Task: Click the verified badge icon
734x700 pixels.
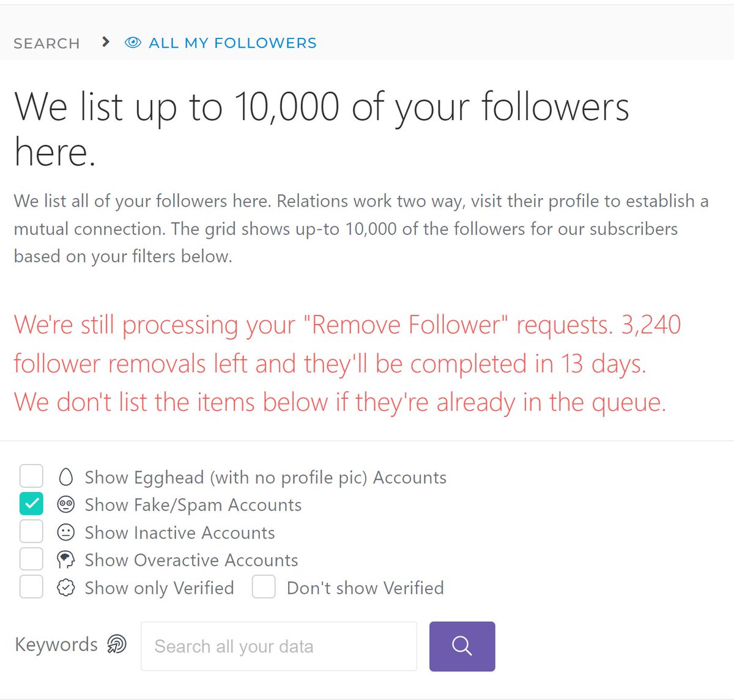Action: [65, 588]
